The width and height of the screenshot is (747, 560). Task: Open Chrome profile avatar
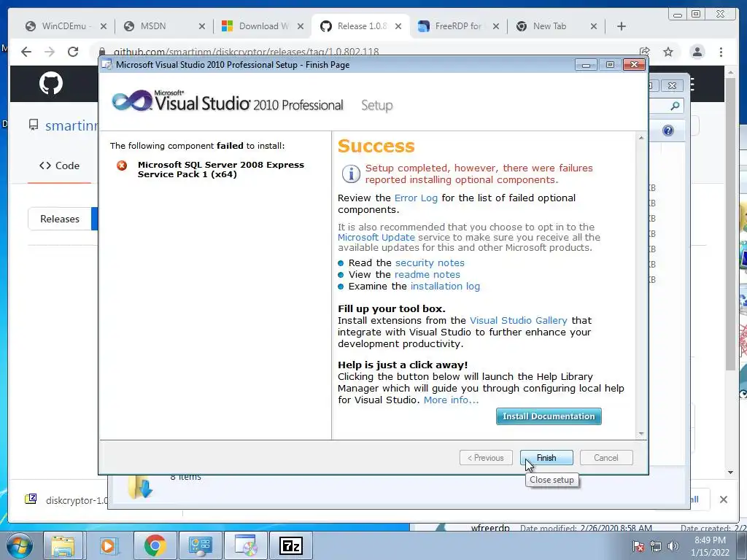pyautogui.click(x=697, y=52)
